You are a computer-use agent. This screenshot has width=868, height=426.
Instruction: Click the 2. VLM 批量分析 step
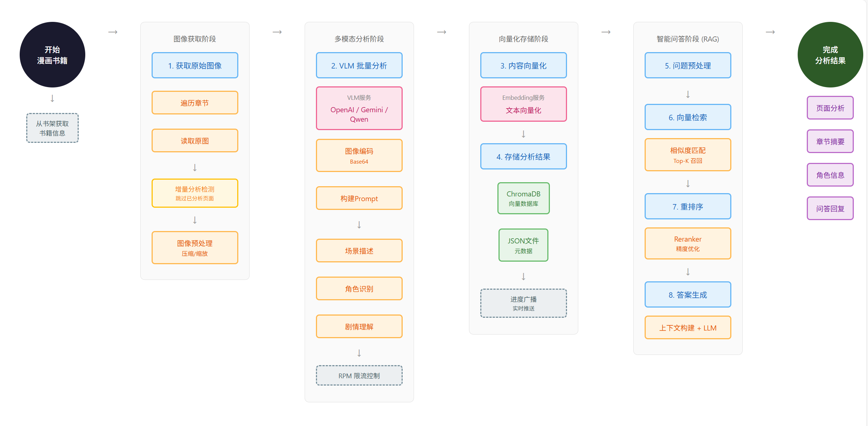359,65
